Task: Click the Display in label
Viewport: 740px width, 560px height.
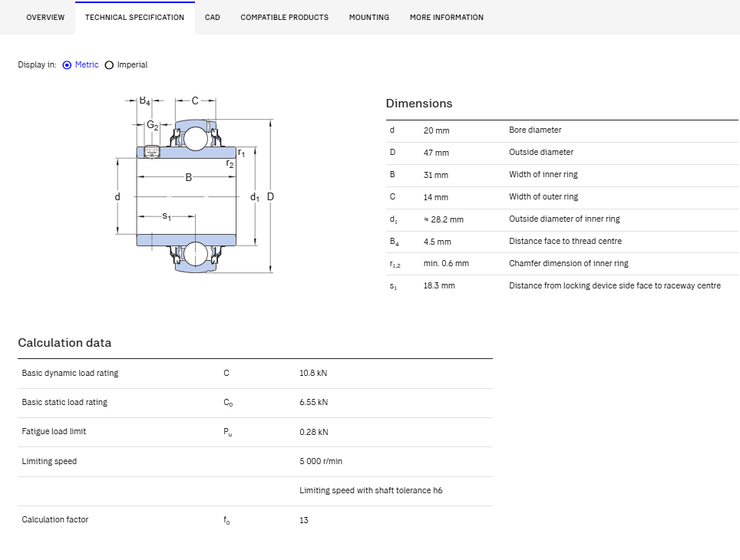Action: pyautogui.click(x=37, y=64)
